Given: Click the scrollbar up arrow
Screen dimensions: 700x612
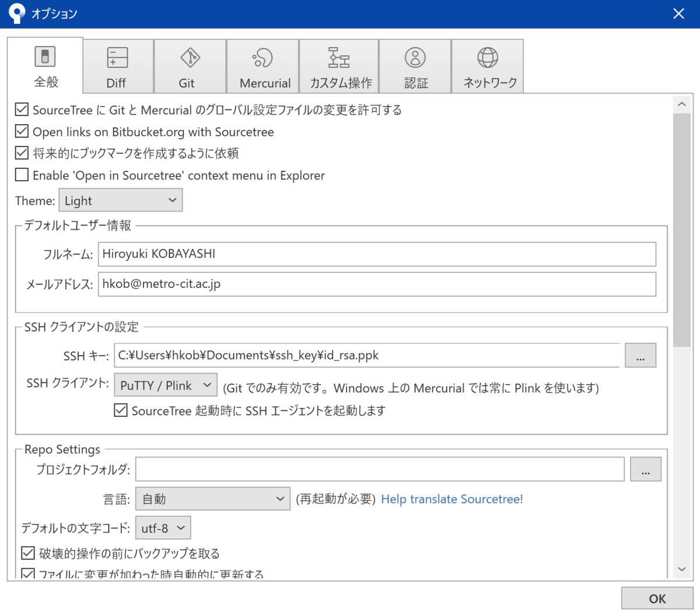Looking at the screenshot, I should [x=681, y=104].
